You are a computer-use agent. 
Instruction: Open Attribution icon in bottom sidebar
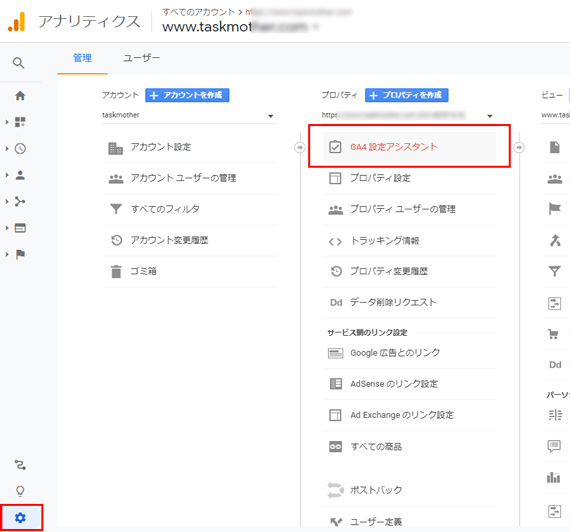pyautogui.click(x=20, y=464)
